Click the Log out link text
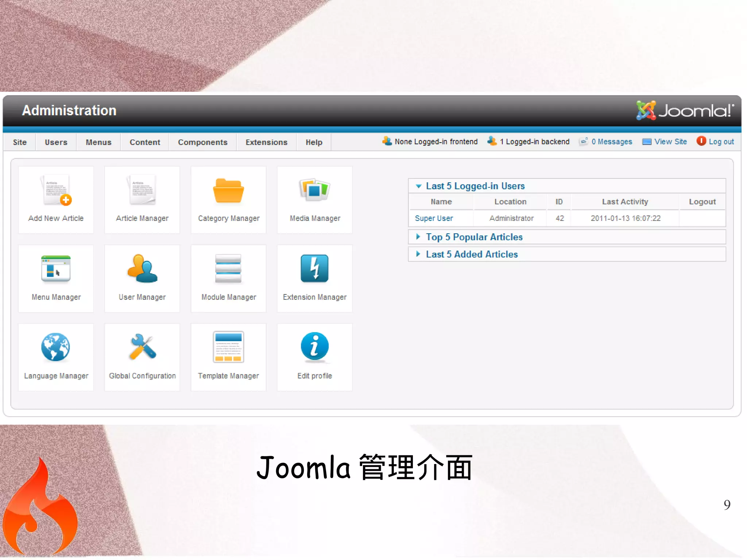The image size is (747, 560). [x=721, y=142]
